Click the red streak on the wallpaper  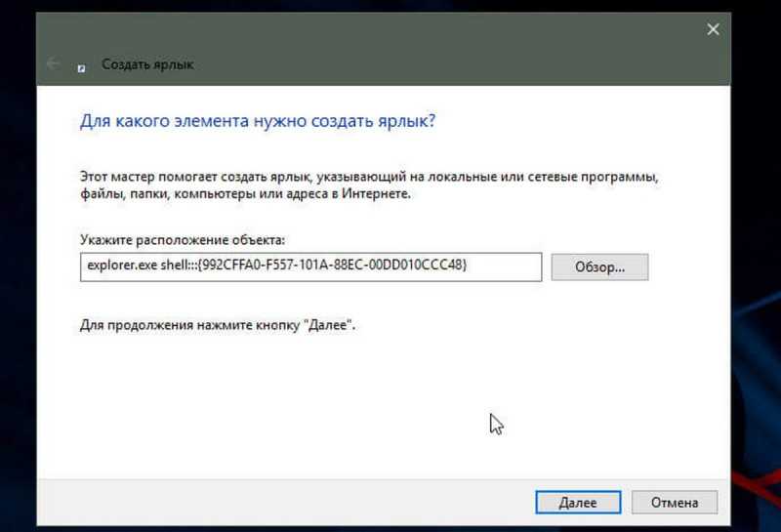point(758,486)
